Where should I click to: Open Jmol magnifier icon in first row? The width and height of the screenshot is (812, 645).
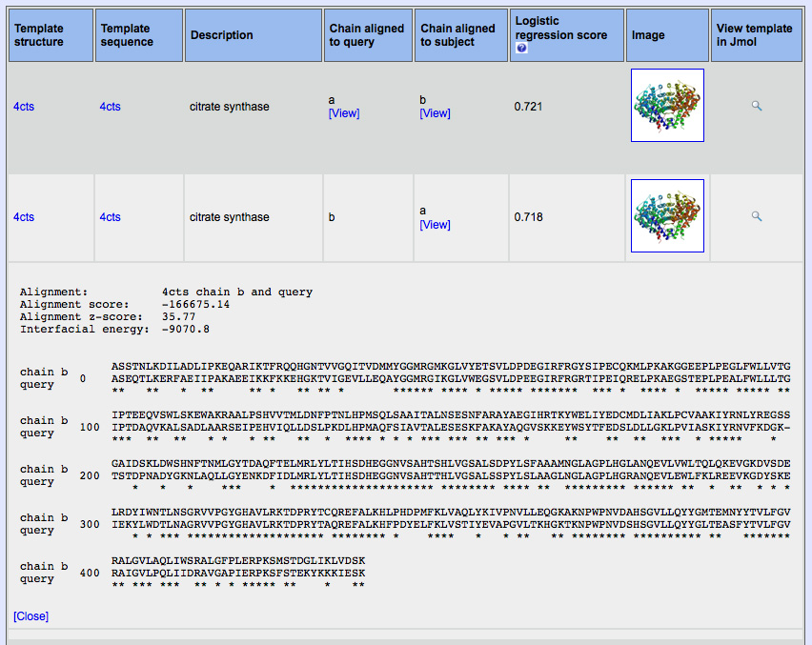tap(757, 107)
